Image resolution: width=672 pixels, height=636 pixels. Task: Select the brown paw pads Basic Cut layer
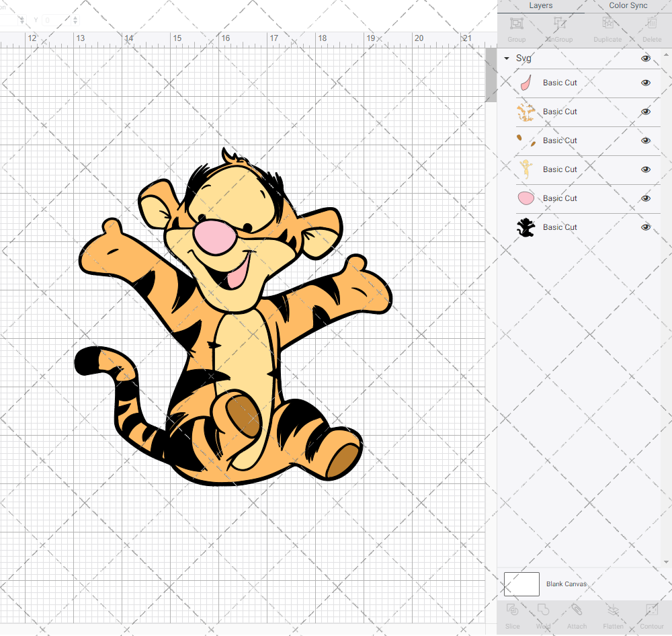(x=560, y=141)
